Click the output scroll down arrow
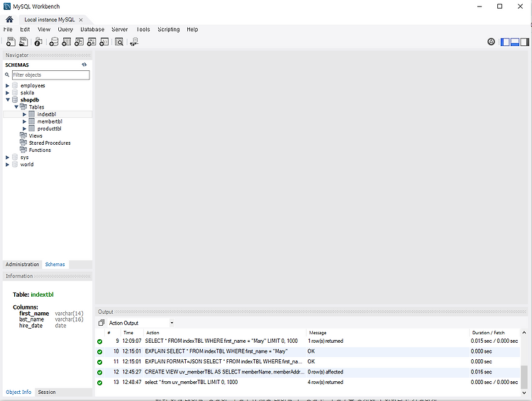Image resolution: width=532 pixels, height=401 pixels. 524,392
